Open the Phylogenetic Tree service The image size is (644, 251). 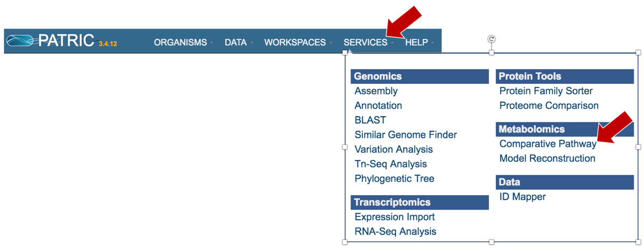pos(394,178)
